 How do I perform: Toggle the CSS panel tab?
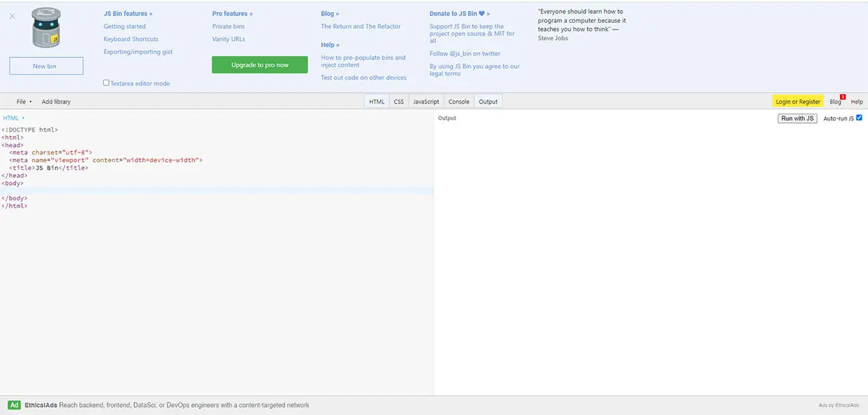[x=399, y=102]
